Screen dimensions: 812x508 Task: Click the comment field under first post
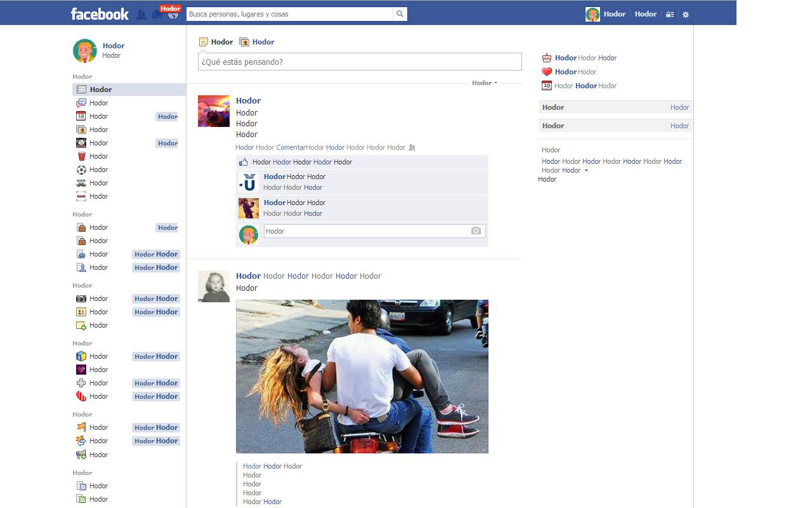click(x=367, y=231)
